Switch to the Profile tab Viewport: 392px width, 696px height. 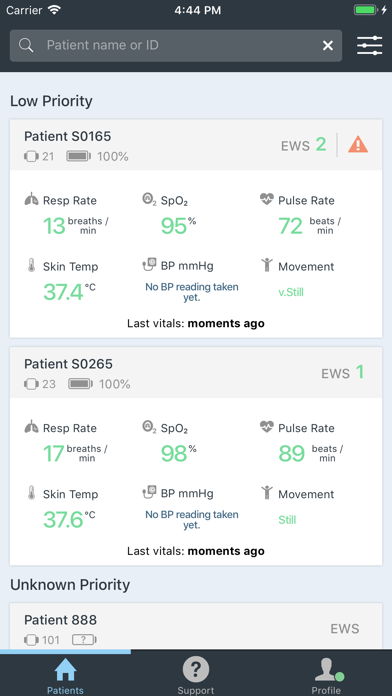click(326, 676)
